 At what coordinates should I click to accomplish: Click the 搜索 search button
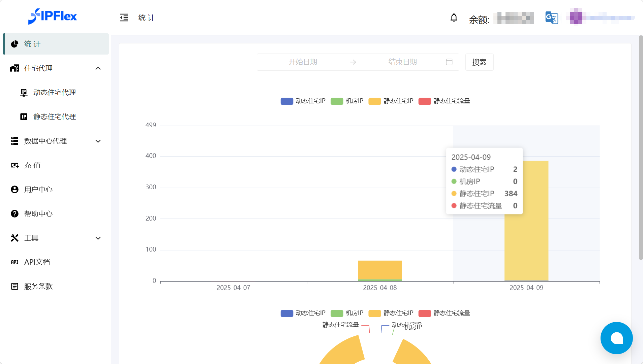click(x=479, y=62)
